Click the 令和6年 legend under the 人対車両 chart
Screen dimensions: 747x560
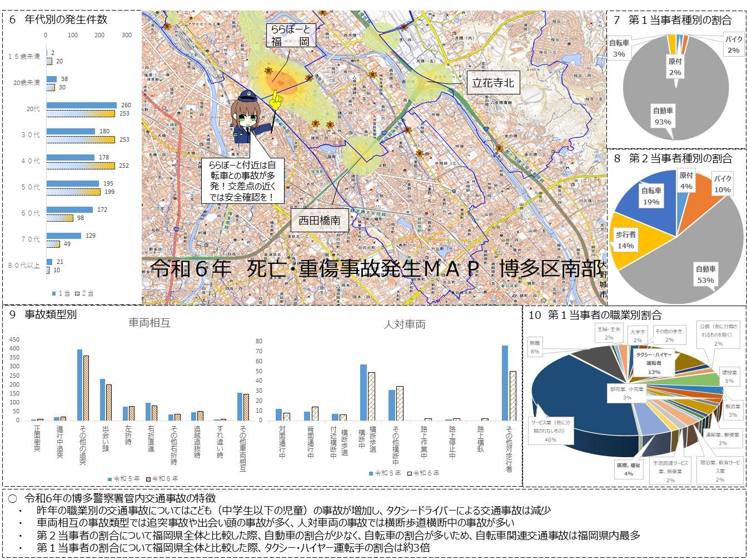tap(424, 473)
